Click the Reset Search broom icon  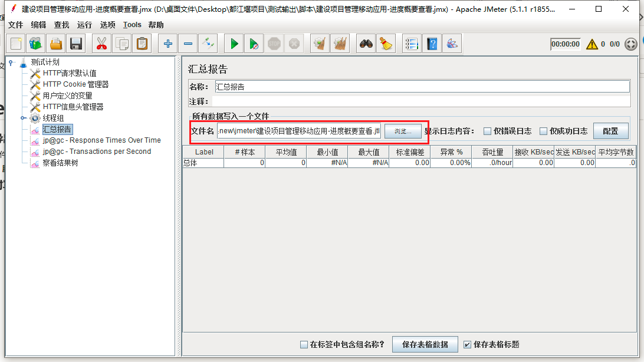386,44
